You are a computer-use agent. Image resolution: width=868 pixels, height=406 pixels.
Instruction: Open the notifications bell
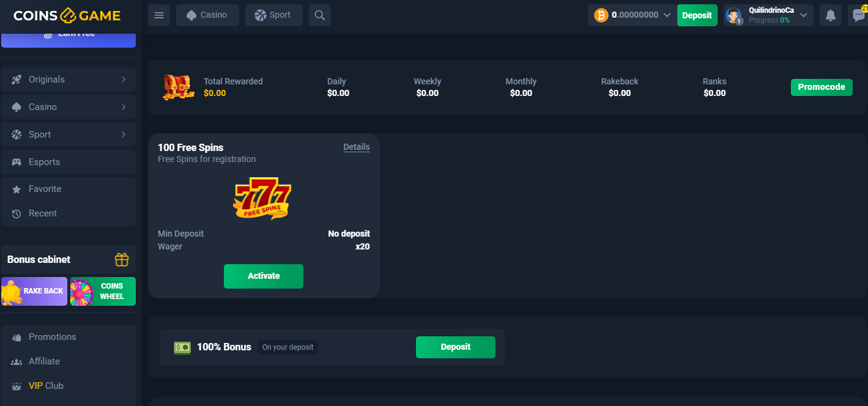[x=830, y=16]
